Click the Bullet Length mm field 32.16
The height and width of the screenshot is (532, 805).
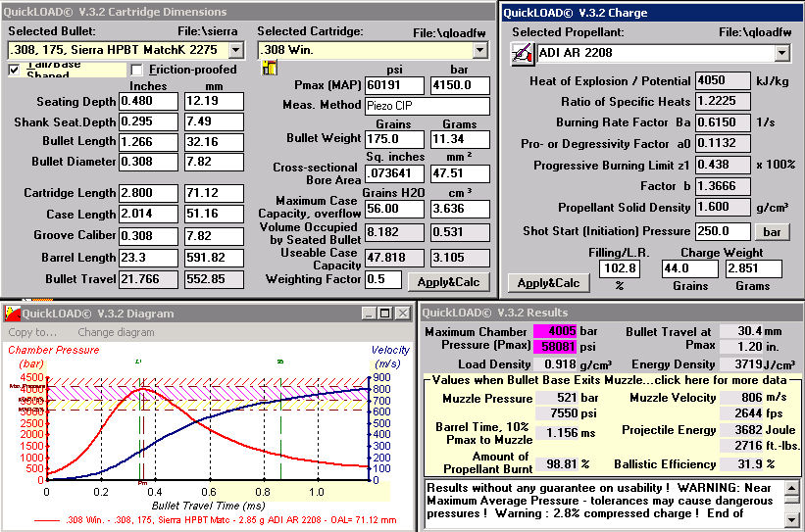pyautogui.click(x=214, y=142)
